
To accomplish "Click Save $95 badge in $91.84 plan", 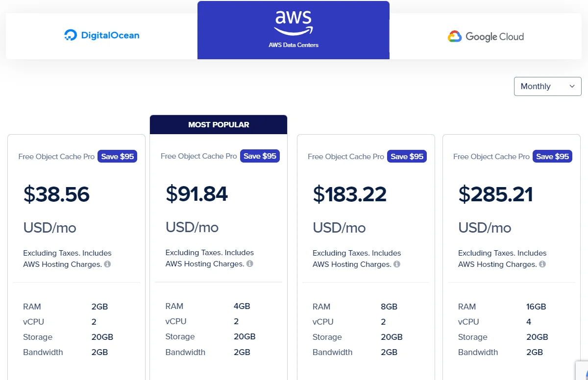I will (260, 156).
